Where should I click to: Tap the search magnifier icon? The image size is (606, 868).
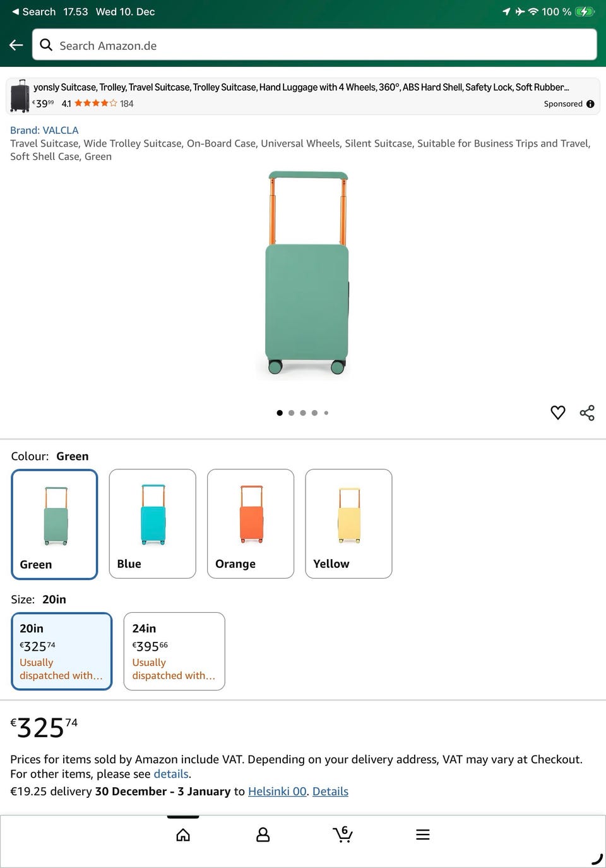pyautogui.click(x=46, y=45)
